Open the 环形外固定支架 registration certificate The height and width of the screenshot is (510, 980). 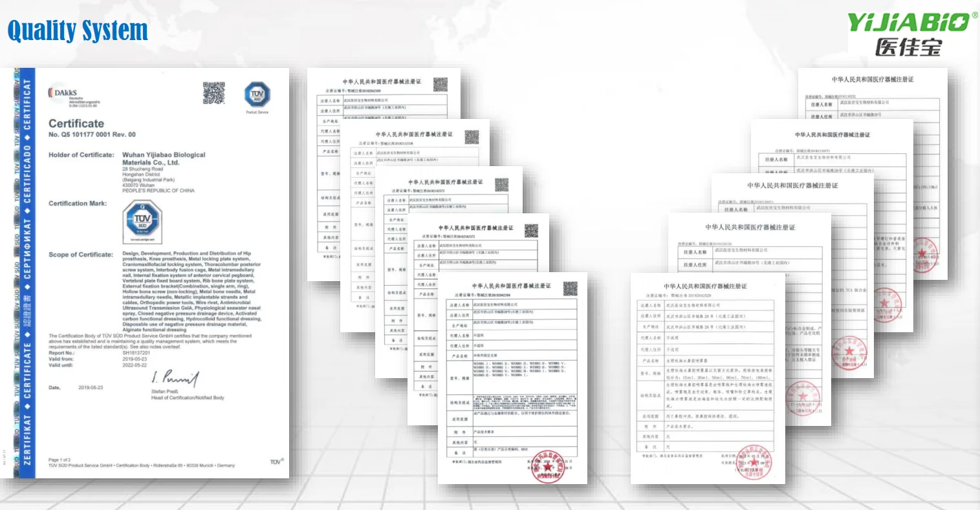pos(512,378)
